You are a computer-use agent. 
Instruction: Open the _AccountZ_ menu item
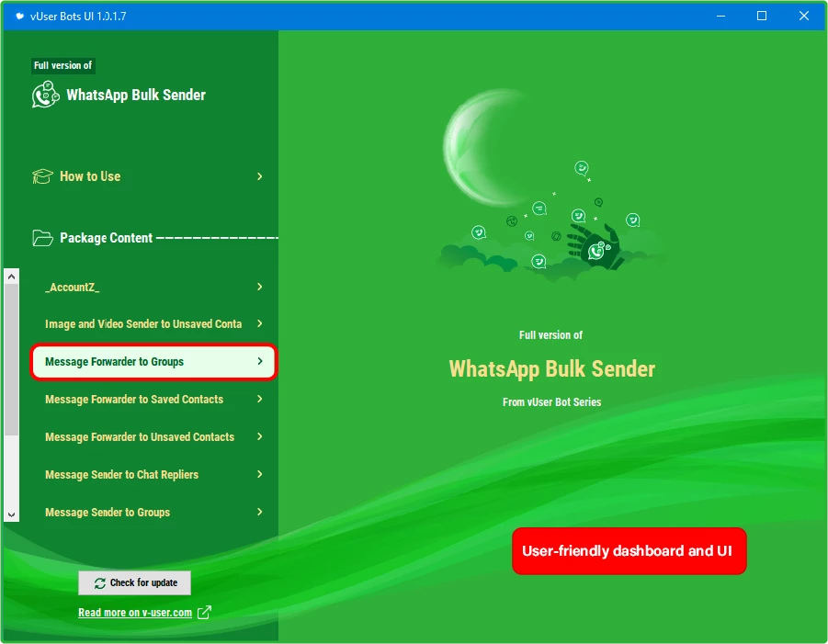pos(154,287)
